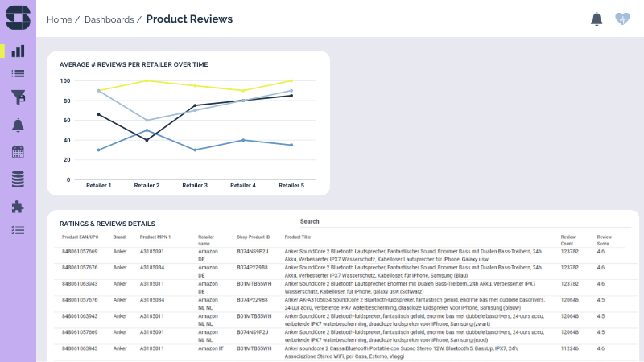Navigate to the Dashboards breadcrumb

pyautogui.click(x=109, y=19)
